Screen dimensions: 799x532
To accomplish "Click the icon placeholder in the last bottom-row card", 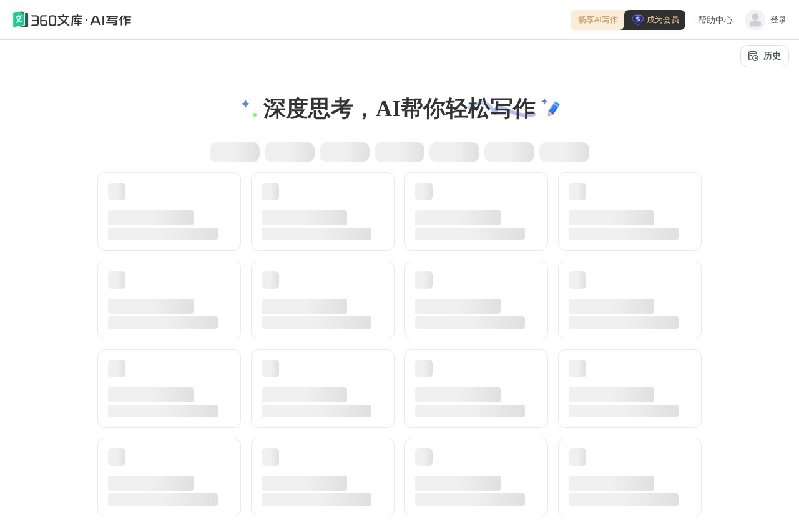I will click(577, 457).
